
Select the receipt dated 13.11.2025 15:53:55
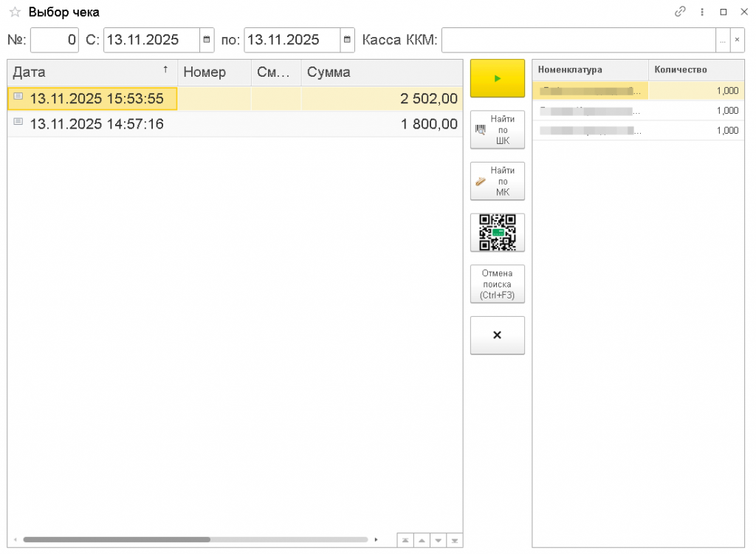coord(236,99)
